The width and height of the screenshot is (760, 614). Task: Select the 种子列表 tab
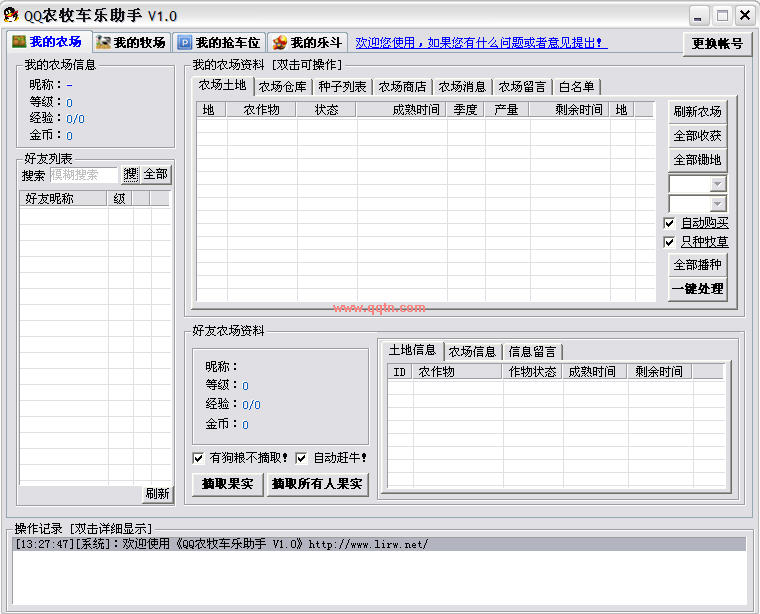click(342, 87)
